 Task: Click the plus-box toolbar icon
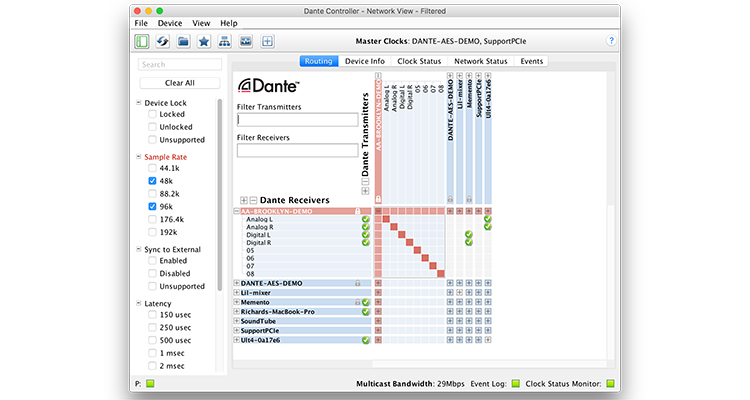[x=267, y=41]
